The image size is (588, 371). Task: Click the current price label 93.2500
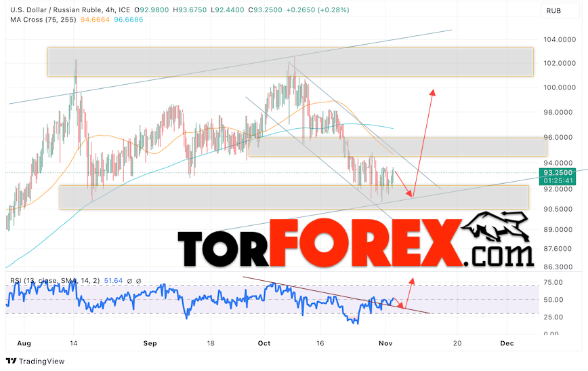coord(558,173)
